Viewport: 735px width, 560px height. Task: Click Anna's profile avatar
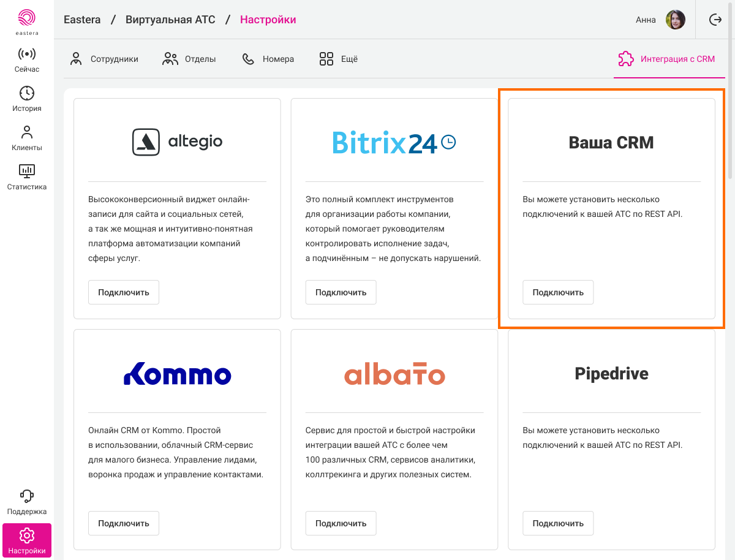point(676,20)
